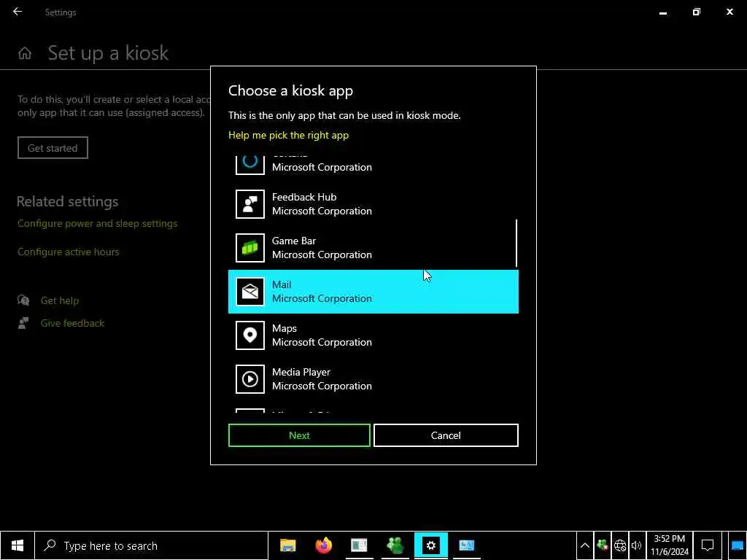Choose the 'Mail' list entry text

[282, 285]
